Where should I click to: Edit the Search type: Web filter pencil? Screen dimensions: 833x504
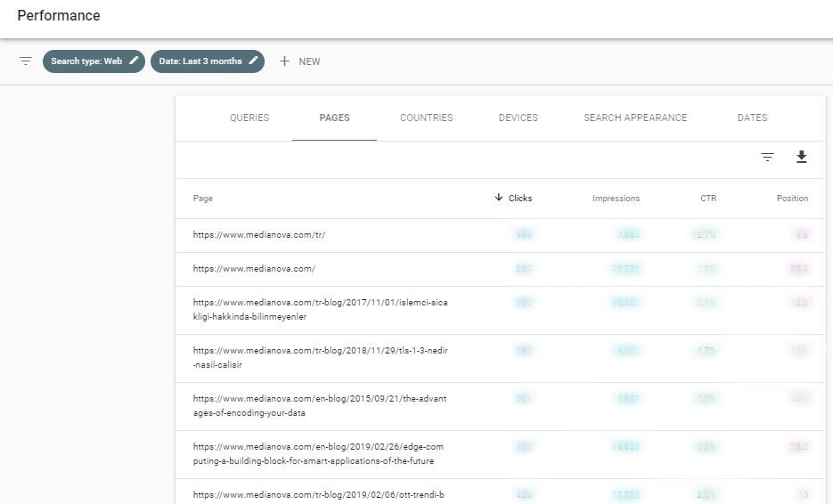pos(134,61)
